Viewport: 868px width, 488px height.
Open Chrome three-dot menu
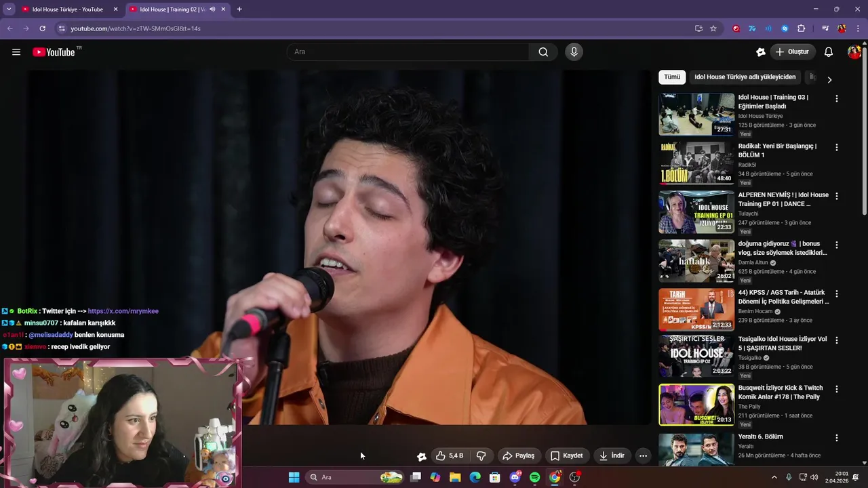[858, 28]
